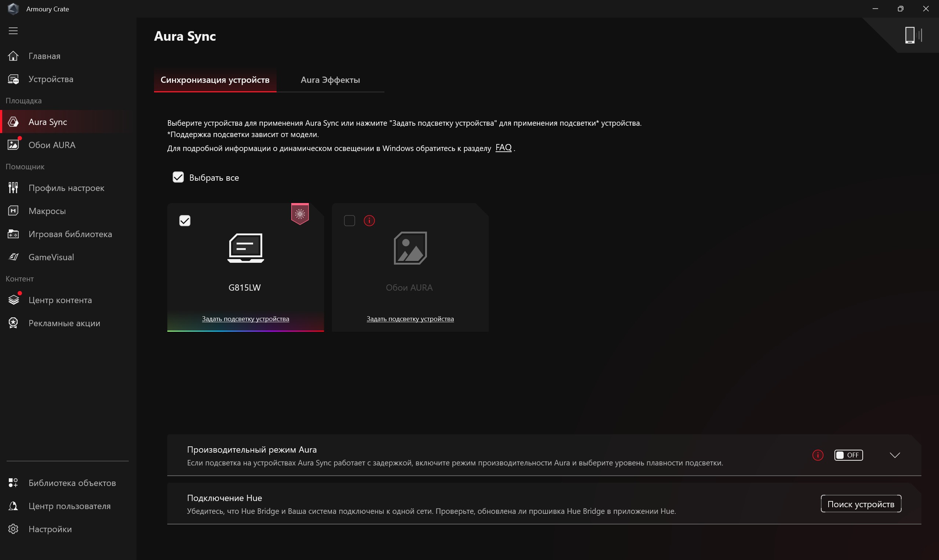The width and height of the screenshot is (939, 560).
Task: Click the Библиотека объектов icon
Action: click(13, 483)
